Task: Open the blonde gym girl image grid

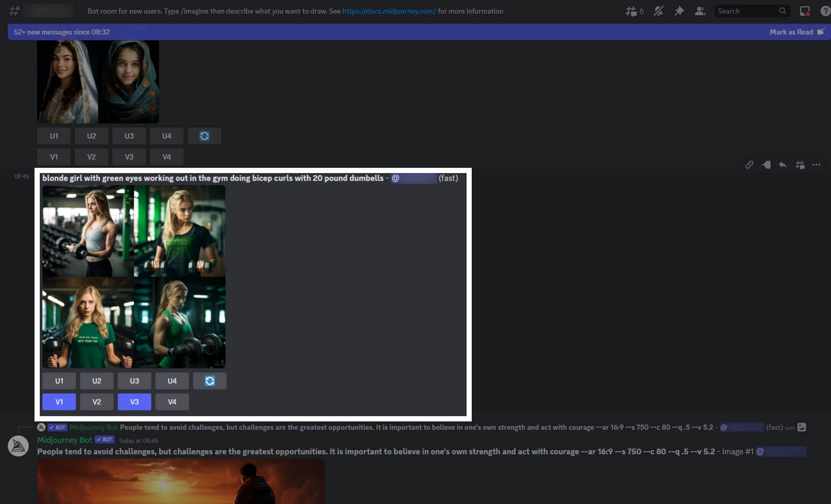Action: [134, 277]
